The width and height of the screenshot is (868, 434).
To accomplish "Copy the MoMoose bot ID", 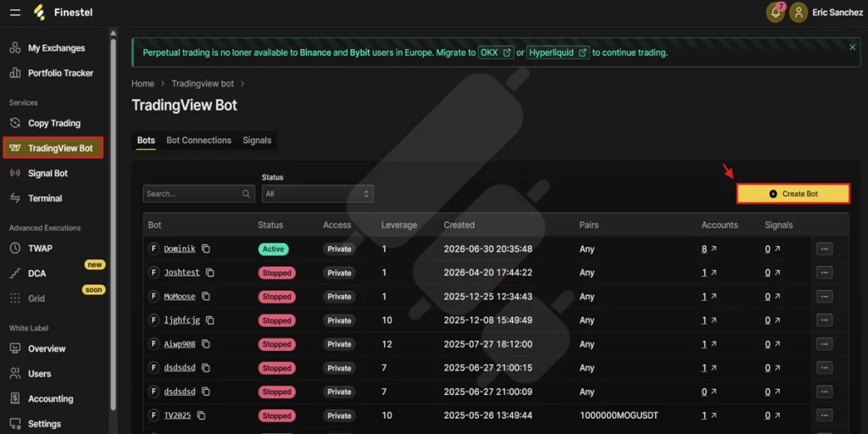I will click(206, 297).
